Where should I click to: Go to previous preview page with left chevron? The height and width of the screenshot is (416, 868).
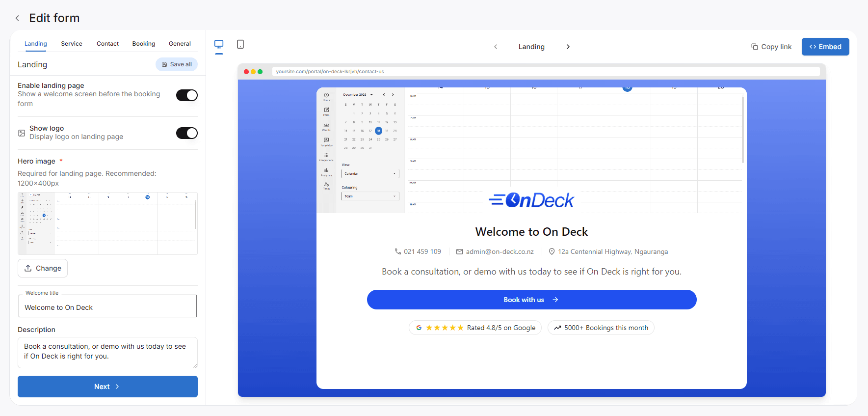click(x=496, y=47)
